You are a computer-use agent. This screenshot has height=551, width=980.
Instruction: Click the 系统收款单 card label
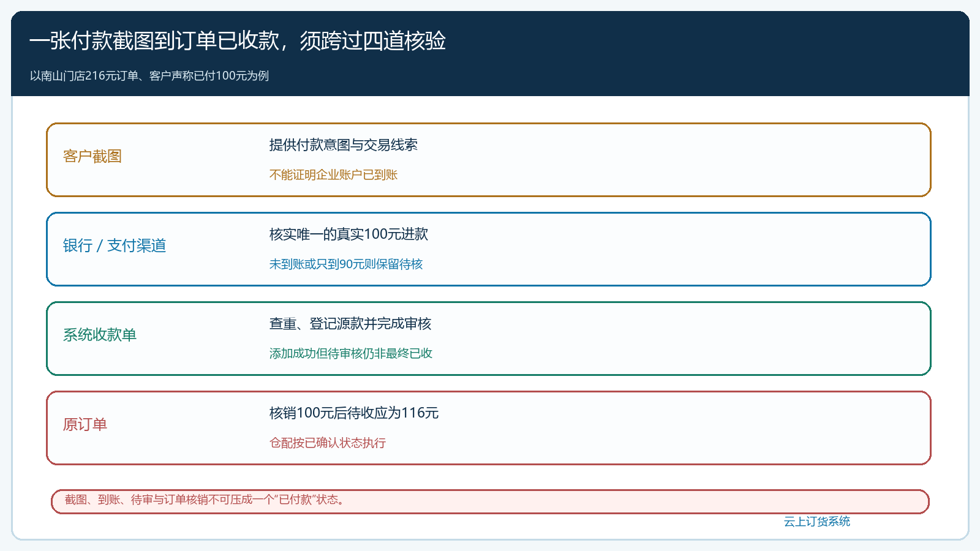click(x=100, y=335)
